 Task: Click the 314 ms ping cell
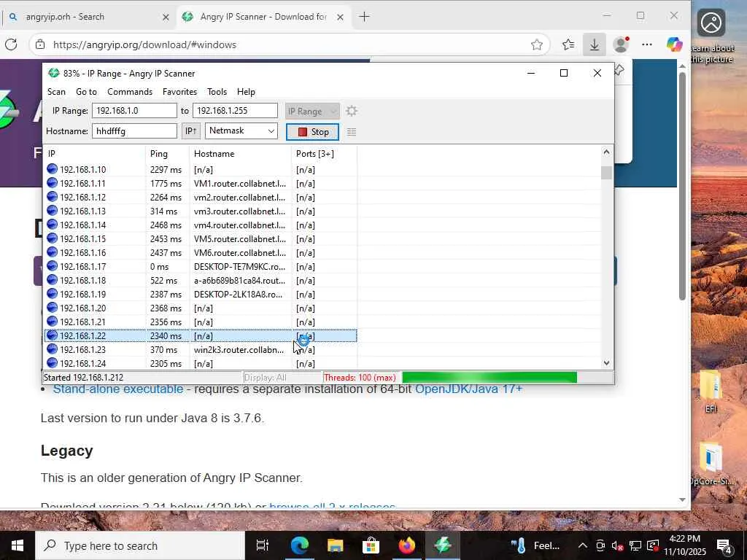click(x=163, y=211)
